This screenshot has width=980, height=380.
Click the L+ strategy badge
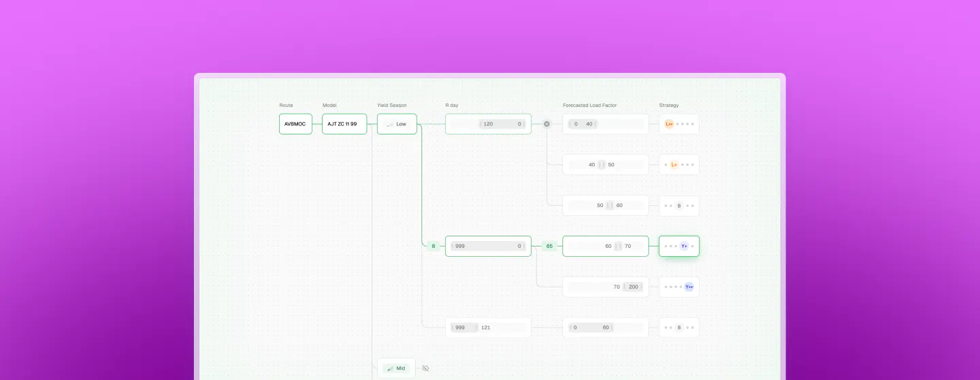point(674,165)
